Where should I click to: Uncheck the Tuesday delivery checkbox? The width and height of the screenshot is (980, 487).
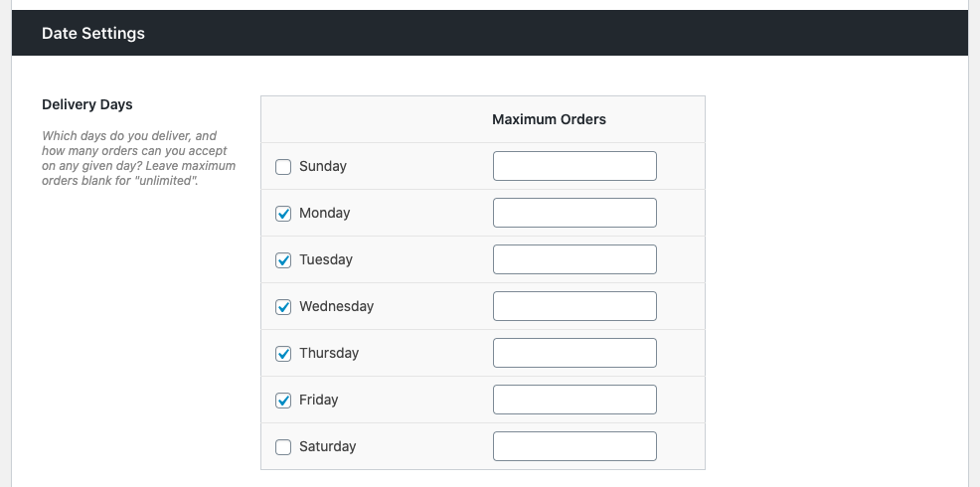pos(283,260)
